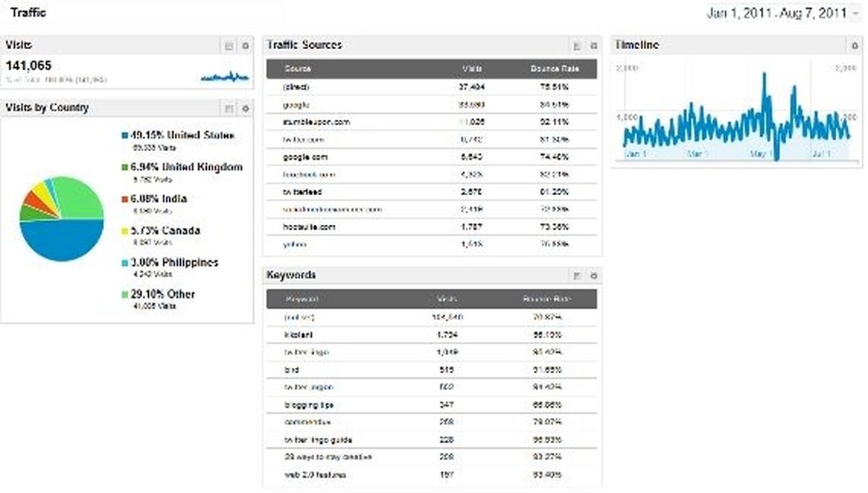Screen dimensions: 868x493
Task: Click table icon on Traffic Sources widget
Action: click(577, 46)
